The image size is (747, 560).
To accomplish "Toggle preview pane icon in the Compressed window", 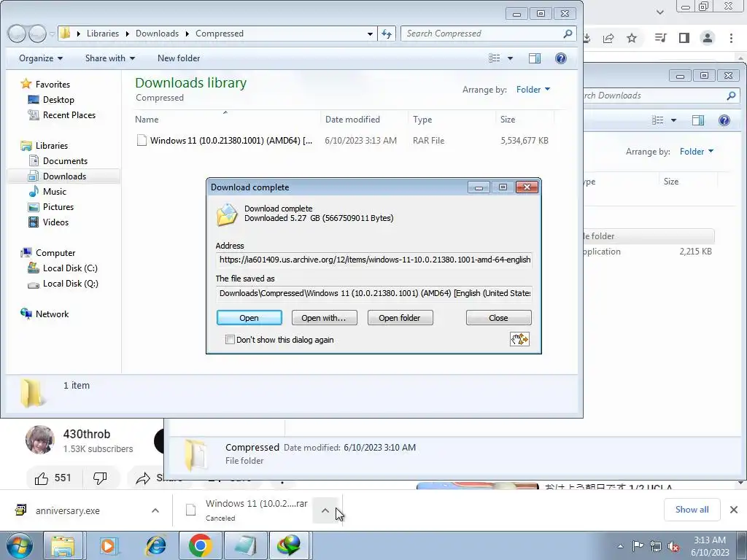I will [x=535, y=58].
